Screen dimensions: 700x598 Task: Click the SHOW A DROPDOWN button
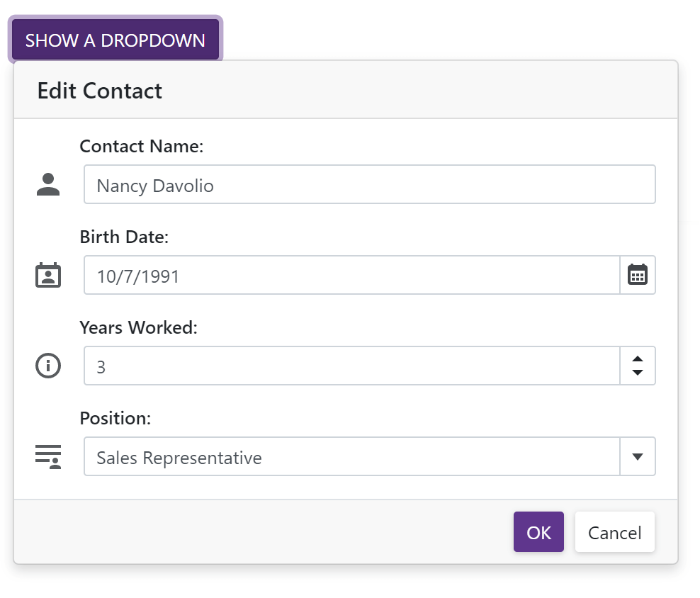coord(115,40)
